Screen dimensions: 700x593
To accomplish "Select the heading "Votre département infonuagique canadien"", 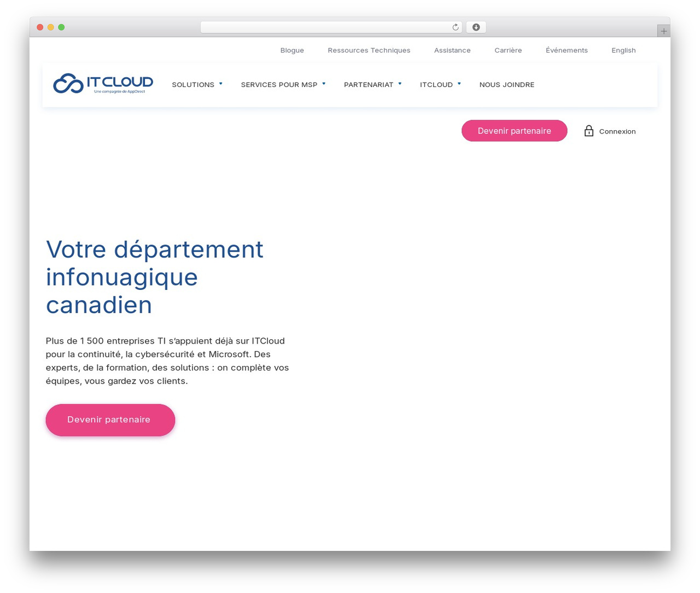I will coord(155,277).
